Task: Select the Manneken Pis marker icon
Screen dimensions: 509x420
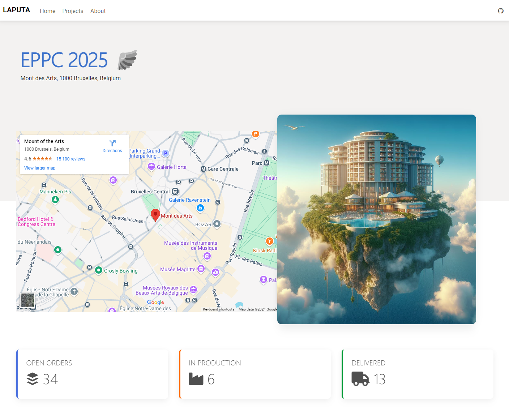Action: pyautogui.click(x=55, y=200)
